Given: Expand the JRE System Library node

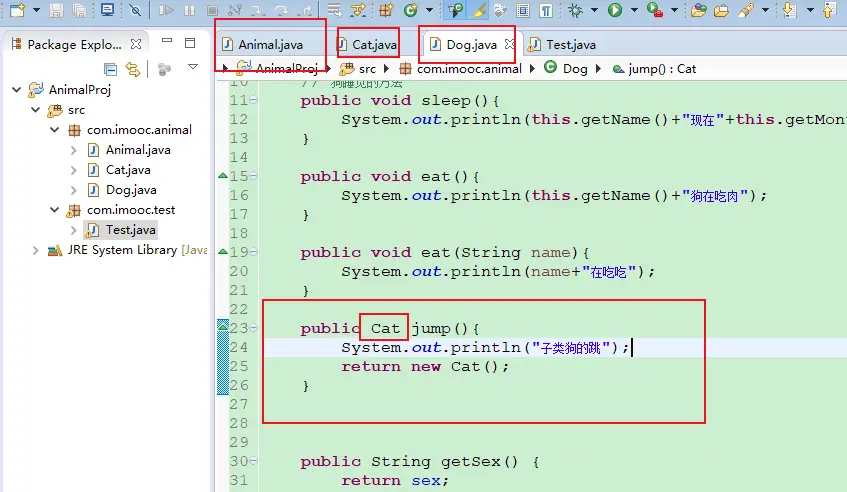Looking at the screenshot, I should [36, 250].
